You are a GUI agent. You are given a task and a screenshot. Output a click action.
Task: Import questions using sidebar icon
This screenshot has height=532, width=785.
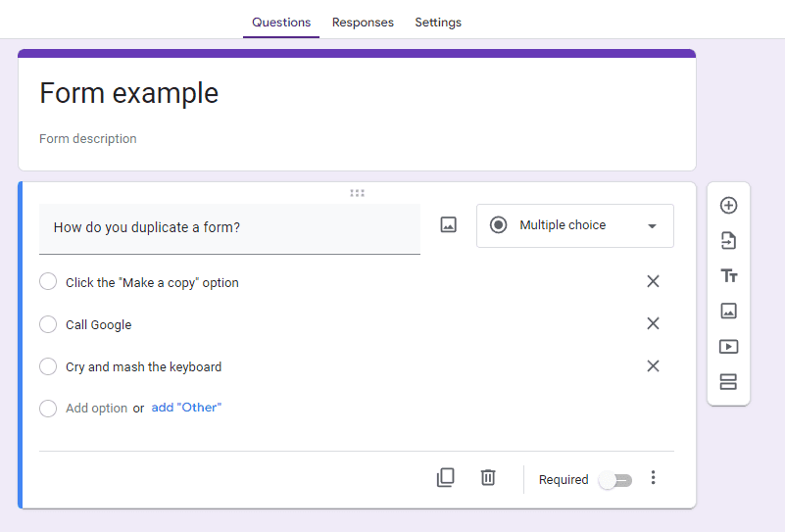coord(728,241)
